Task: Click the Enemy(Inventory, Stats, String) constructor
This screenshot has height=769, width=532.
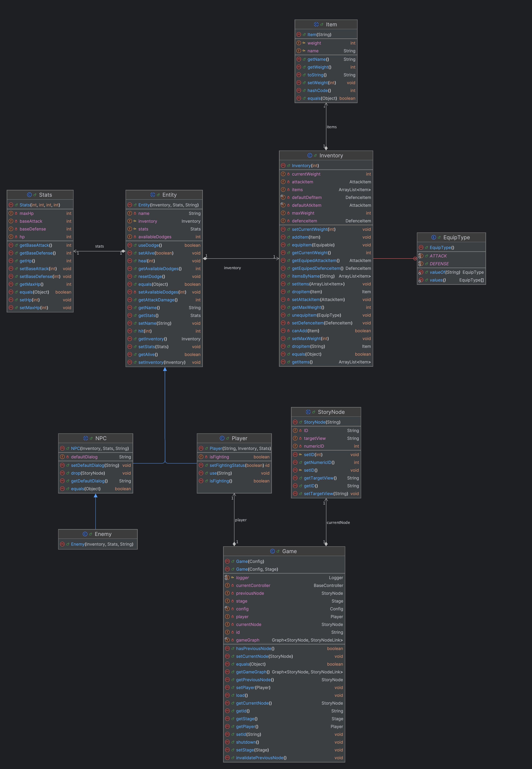Action: click(102, 544)
